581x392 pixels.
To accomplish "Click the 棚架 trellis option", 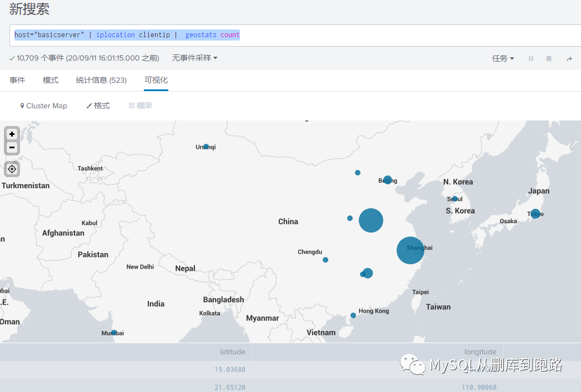I will (x=141, y=105).
